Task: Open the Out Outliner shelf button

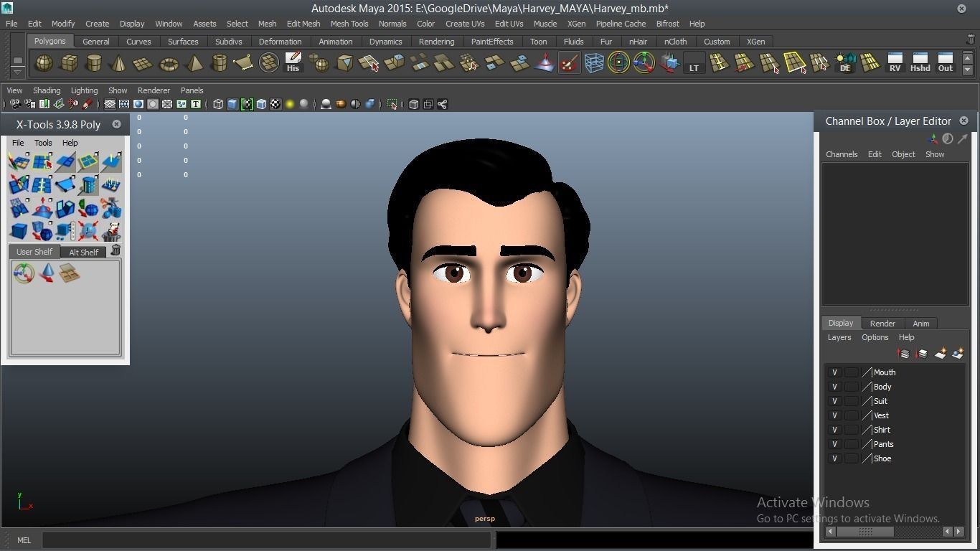Action: 946,63
